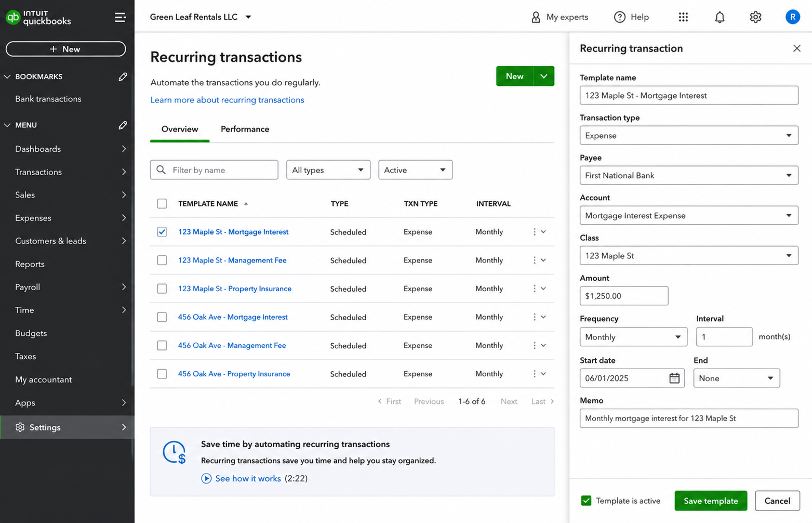Click the Memo field
The height and width of the screenshot is (523, 812).
pyautogui.click(x=689, y=418)
